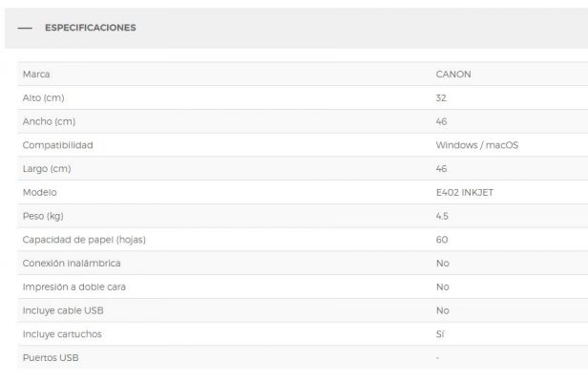Select the Marca row label
The width and height of the screenshot is (588, 382).
click(x=36, y=74)
